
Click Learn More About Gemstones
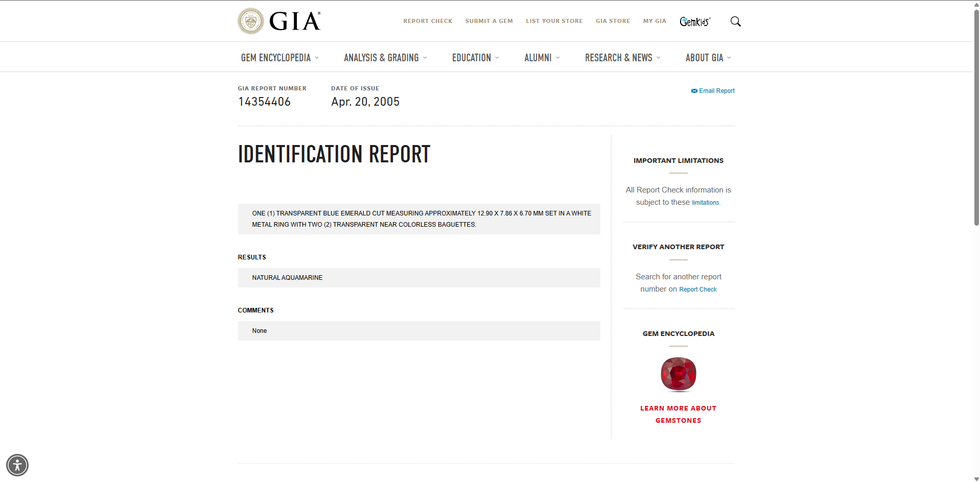coord(678,414)
